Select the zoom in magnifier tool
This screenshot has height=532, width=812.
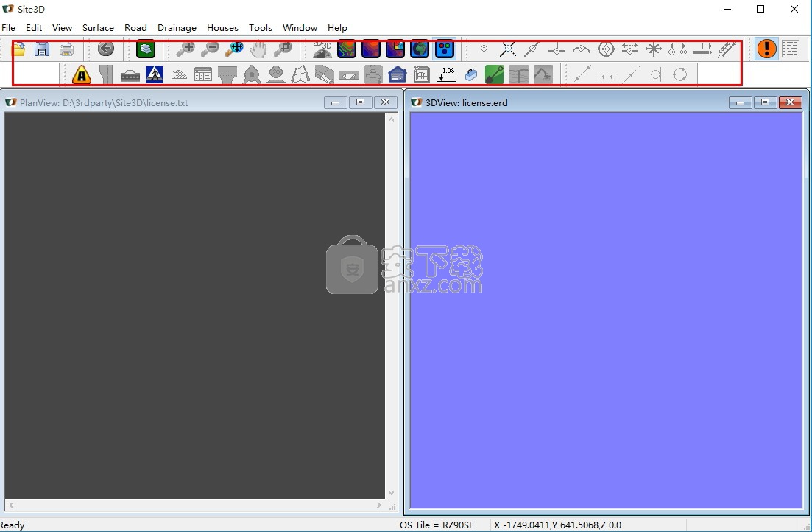[x=185, y=49]
